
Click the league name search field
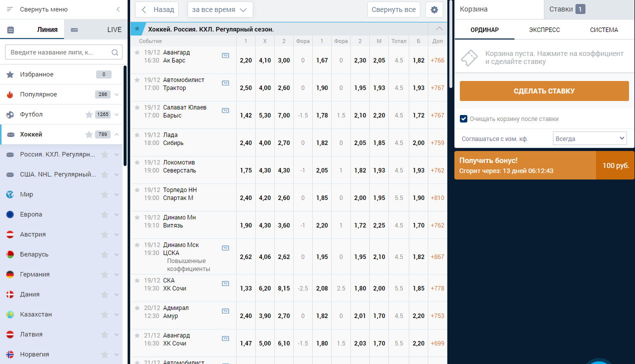click(x=64, y=52)
